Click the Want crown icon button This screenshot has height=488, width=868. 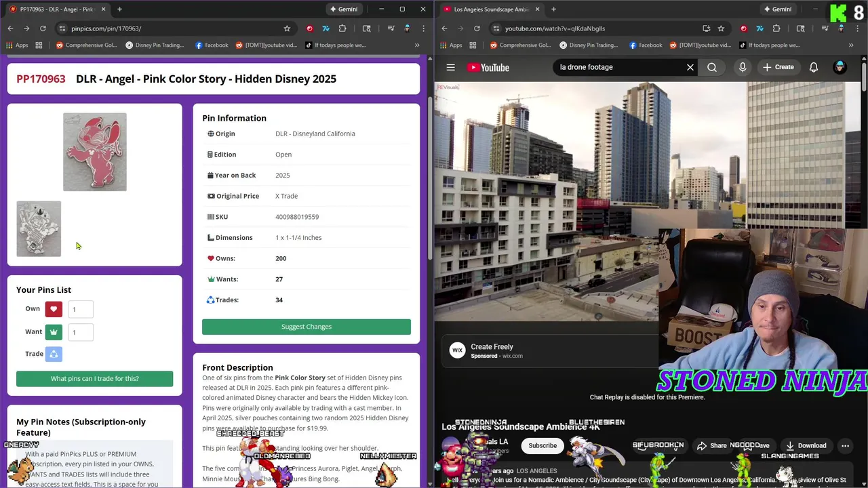(54, 332)
